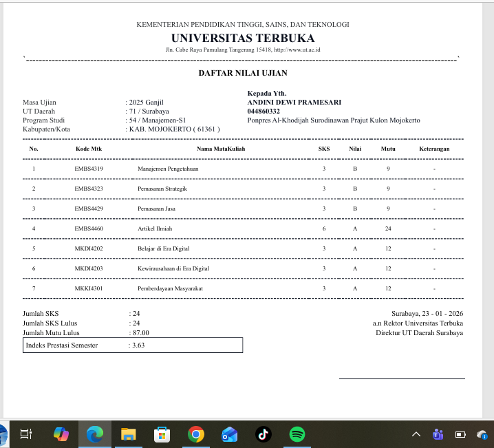Click KAB. MOJOKERTO ( 61361 ) text
The image size is (494, 448).
(x=174, y=129)
